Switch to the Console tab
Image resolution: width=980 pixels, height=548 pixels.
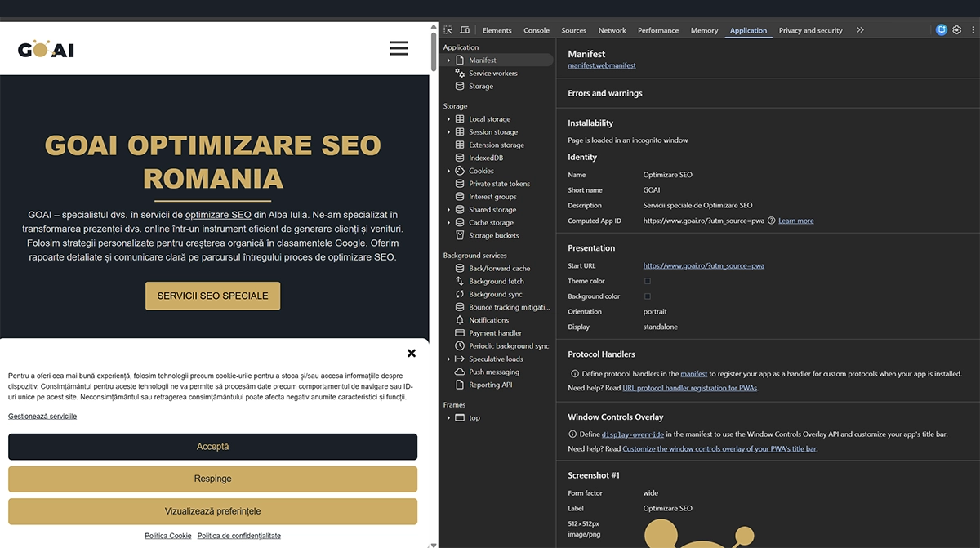[537, 30]
